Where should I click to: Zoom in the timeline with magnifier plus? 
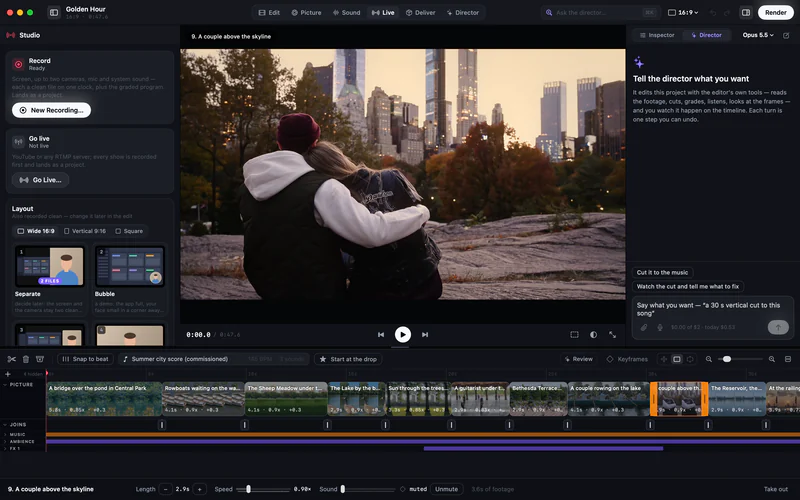click(772, 359)
